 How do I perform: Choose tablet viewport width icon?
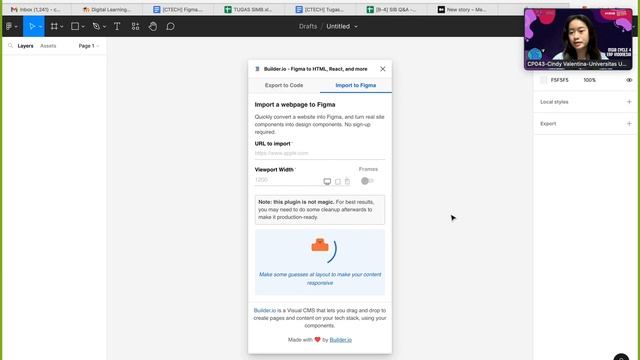(x=338, y=181)
